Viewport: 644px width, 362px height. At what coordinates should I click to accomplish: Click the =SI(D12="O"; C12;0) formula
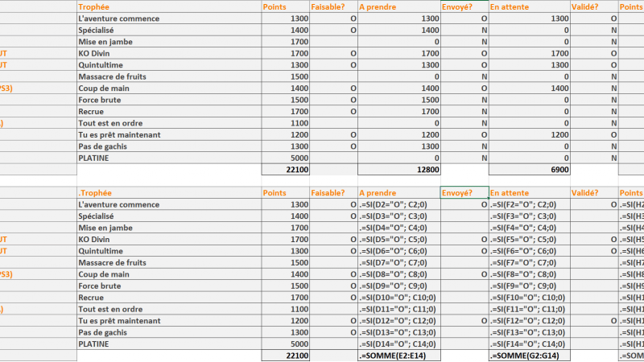click(x=399, y=320)
